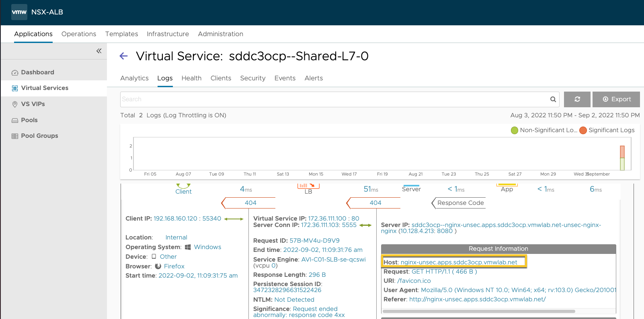Click GET HTTP/1.1 request value
The height and width of the screenshot is (319, 644).
coord(444,272)
